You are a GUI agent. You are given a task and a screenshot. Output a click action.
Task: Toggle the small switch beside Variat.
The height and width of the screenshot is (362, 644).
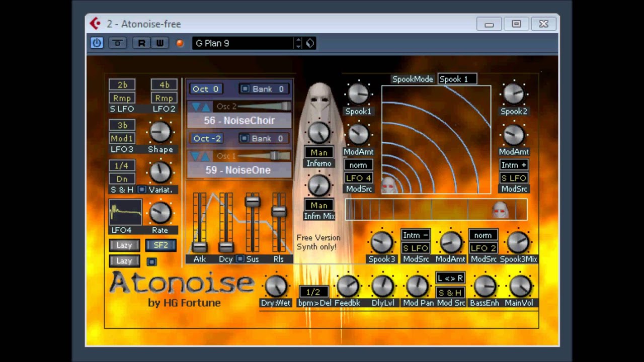[142, 190]
